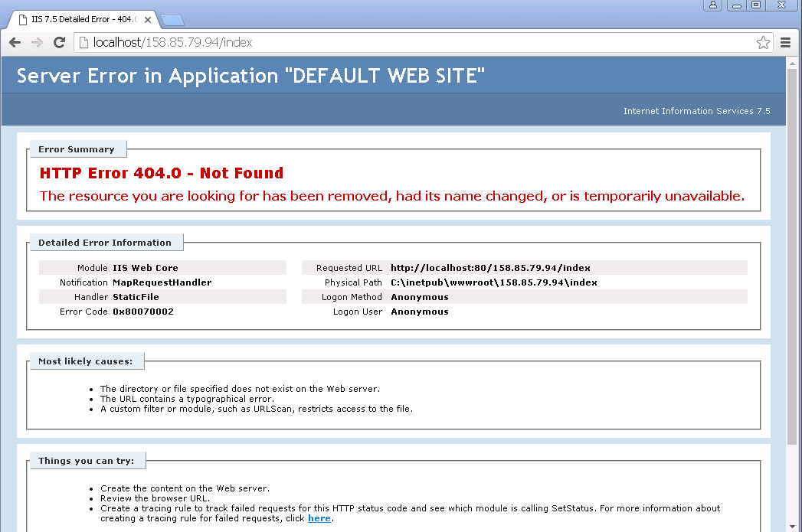The height and width of the screenshot is (532, 802).
Task: Go back to the previous page
Action: (15, 42)
